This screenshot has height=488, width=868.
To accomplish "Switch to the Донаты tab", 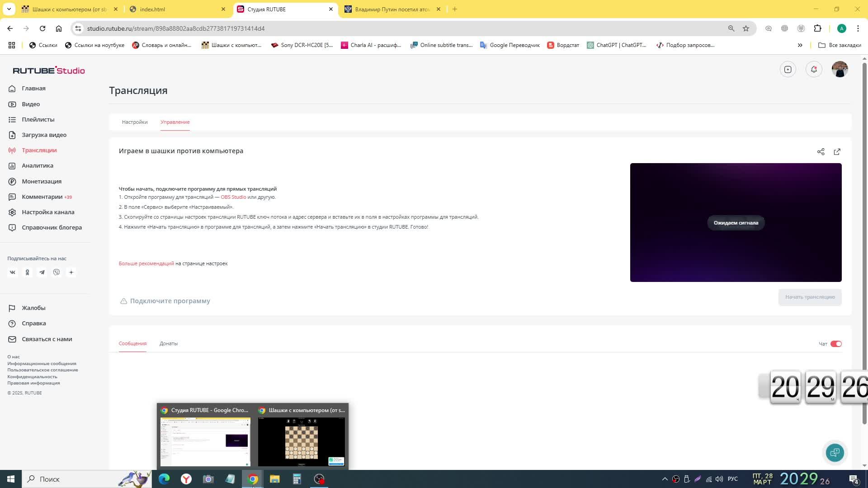I will click(168, 343).
